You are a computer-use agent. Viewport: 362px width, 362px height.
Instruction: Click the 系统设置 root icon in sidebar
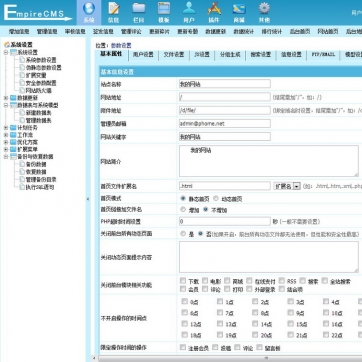7,45
